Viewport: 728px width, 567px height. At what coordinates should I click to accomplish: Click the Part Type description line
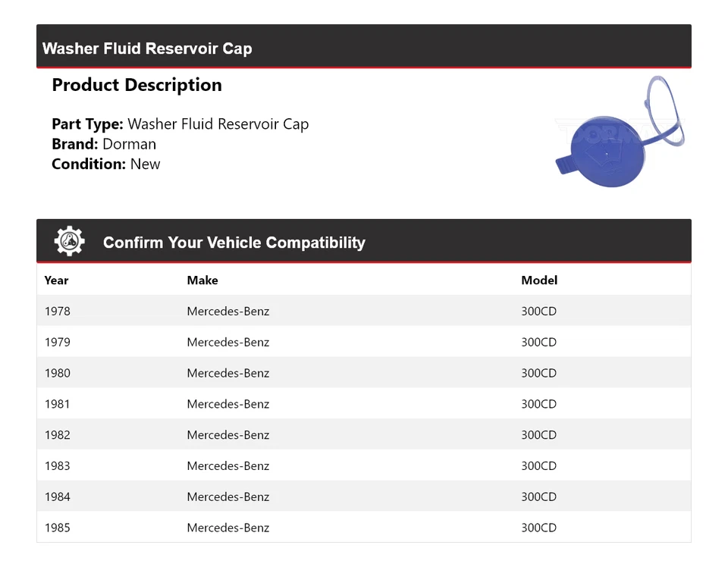[180, 124]
